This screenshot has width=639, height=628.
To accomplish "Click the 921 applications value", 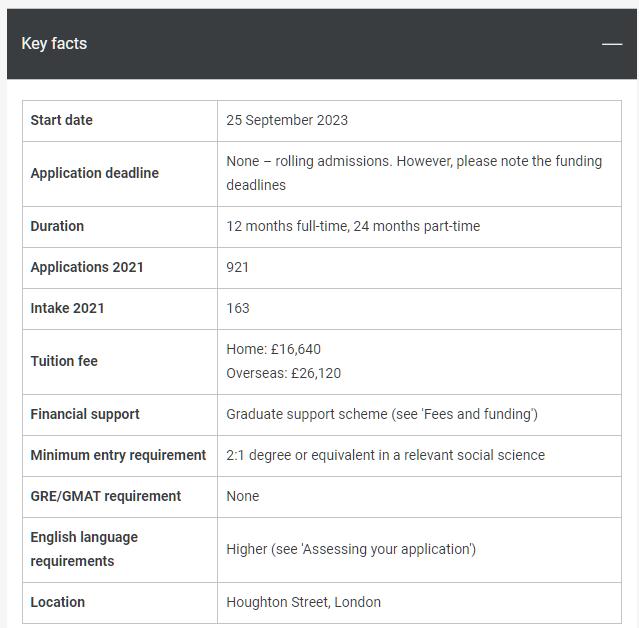I will coord(238,267).
